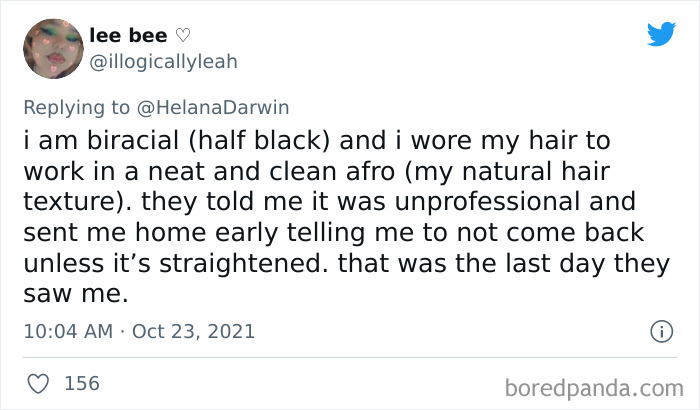Click '(half black)' in the tweet text

(259, 141)
